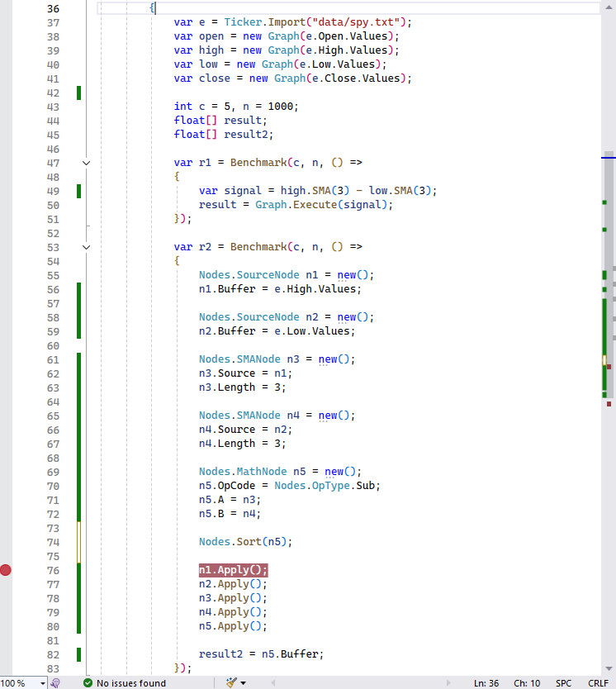Place cursor on int c = 5, n = 1000;
Screen dimensions: 616x689
click(236, 107)
